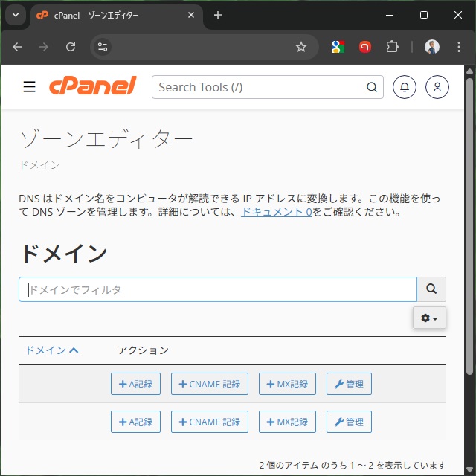The height and width of the screenshot is (476, 476).
Task: Click site information icon in address bar
Action: pyautogui.click(x=103, y=47)
